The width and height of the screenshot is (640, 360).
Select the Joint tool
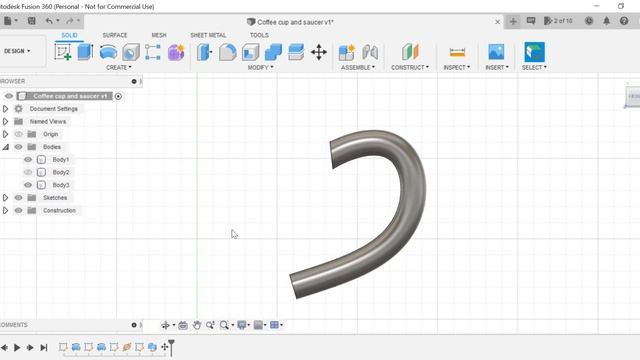point(370,52)
